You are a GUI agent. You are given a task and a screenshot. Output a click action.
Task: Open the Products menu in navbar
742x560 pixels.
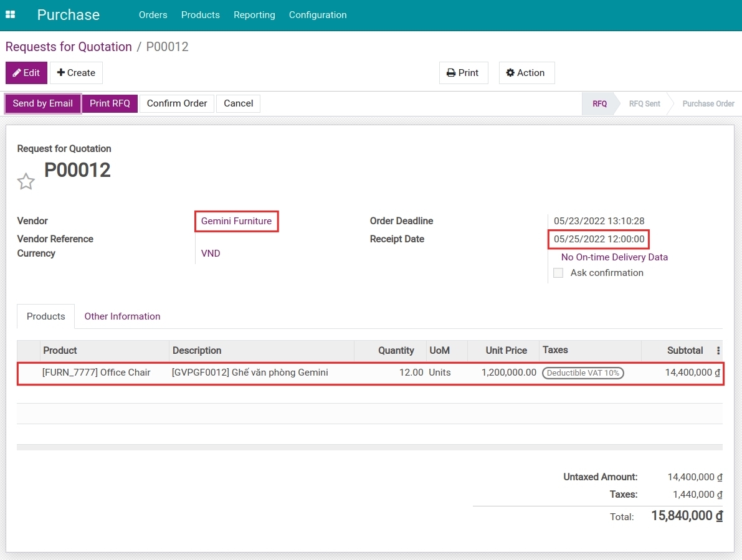(x=200, y=15)
